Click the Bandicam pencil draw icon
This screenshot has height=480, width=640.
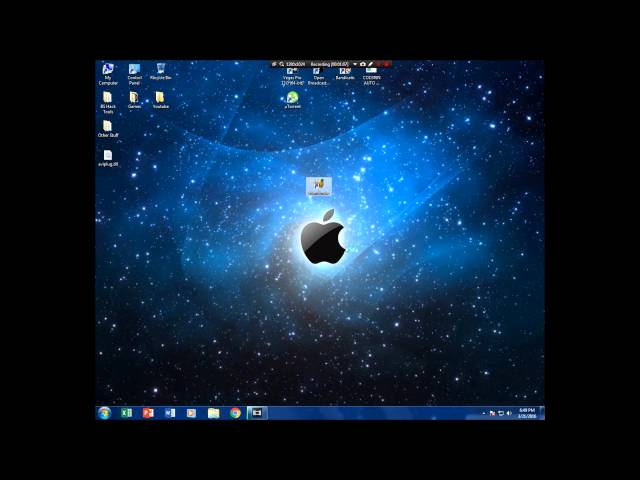coord(370,64)
